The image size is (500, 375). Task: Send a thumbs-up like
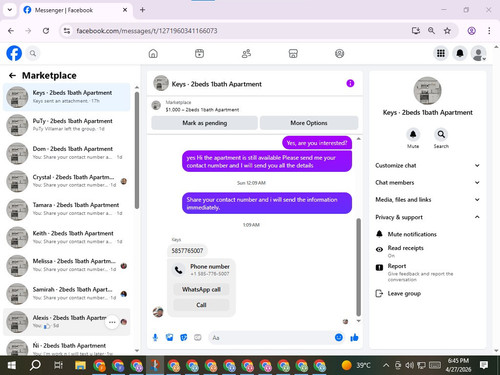point(354,338)
